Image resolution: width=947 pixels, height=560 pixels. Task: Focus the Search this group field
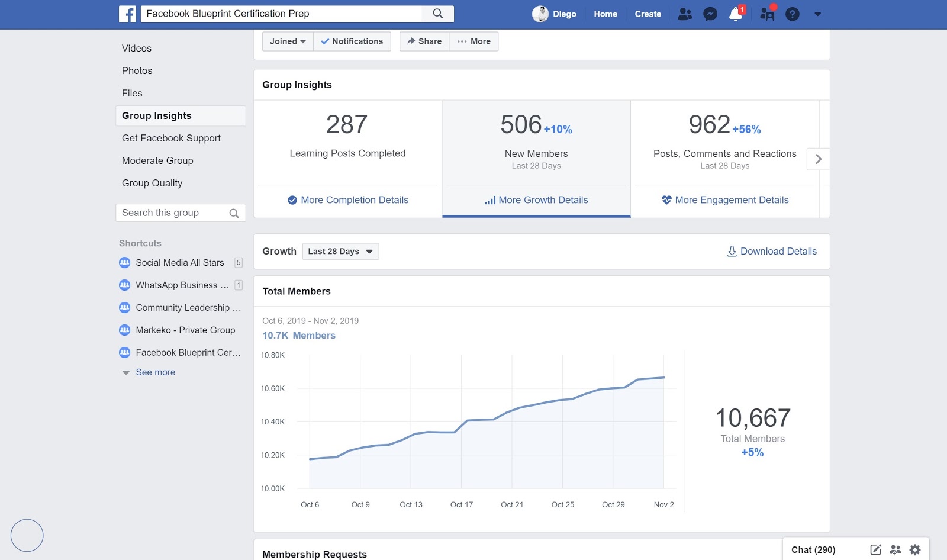click(x=181, y=213)
